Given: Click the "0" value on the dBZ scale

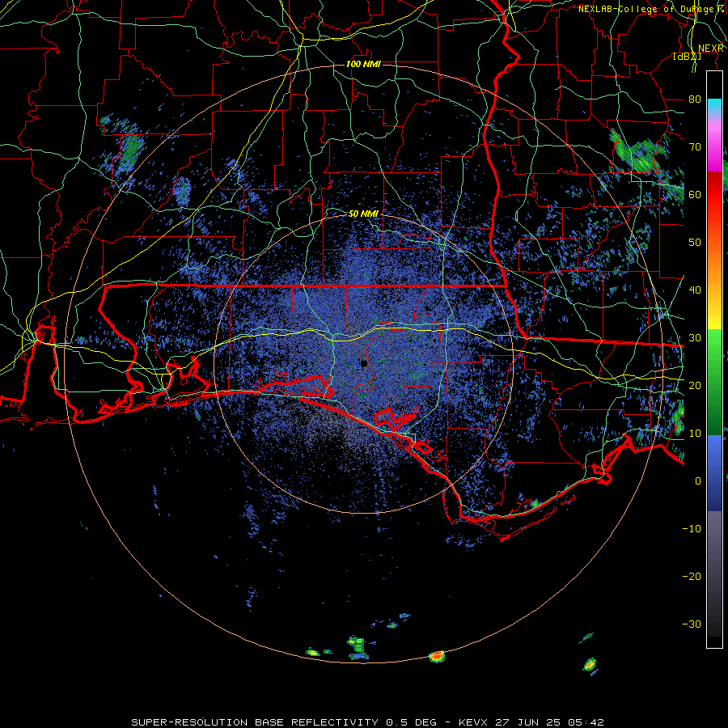Looking at the screenshot, I should [x=698, y=481].
